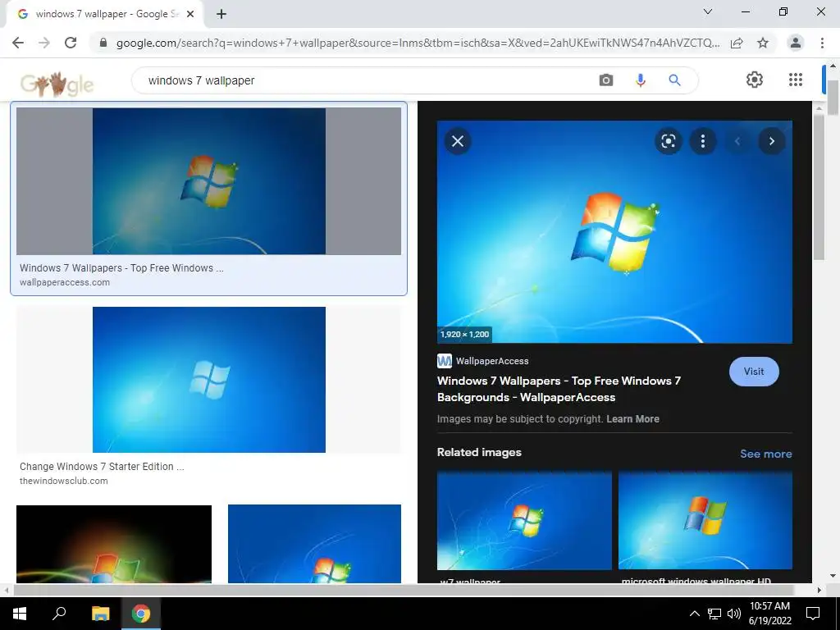Click the thewindowsclub.com source text
Viewport: 840px width, 630px height.
tap(64, 481)
